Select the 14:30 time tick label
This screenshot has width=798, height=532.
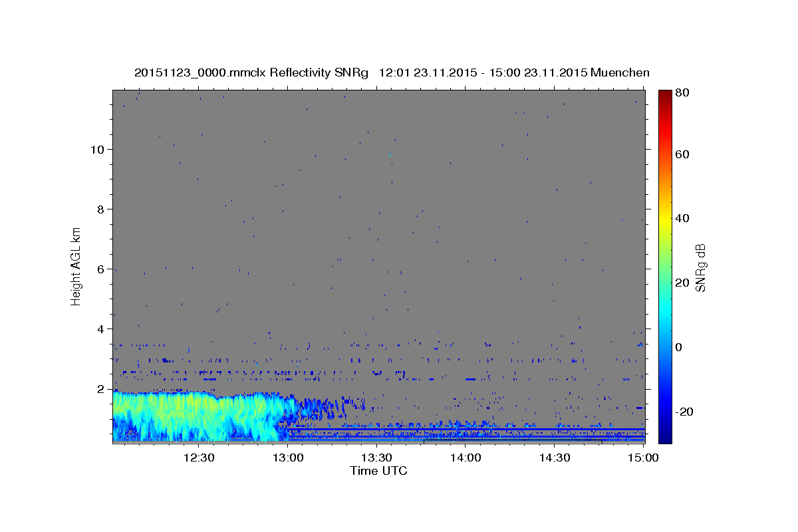pos(554,458)
